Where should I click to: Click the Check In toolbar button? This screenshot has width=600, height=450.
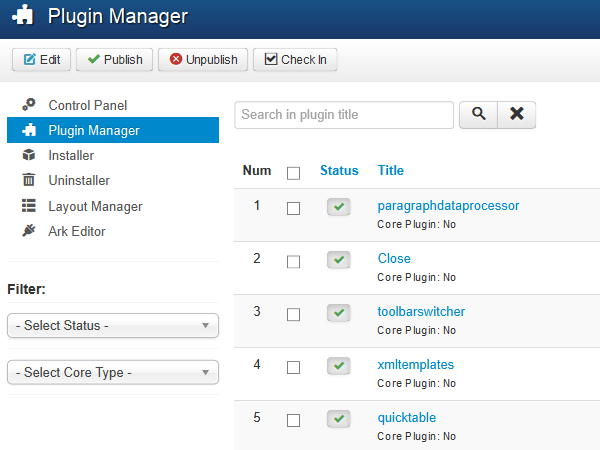pos(295,60)
